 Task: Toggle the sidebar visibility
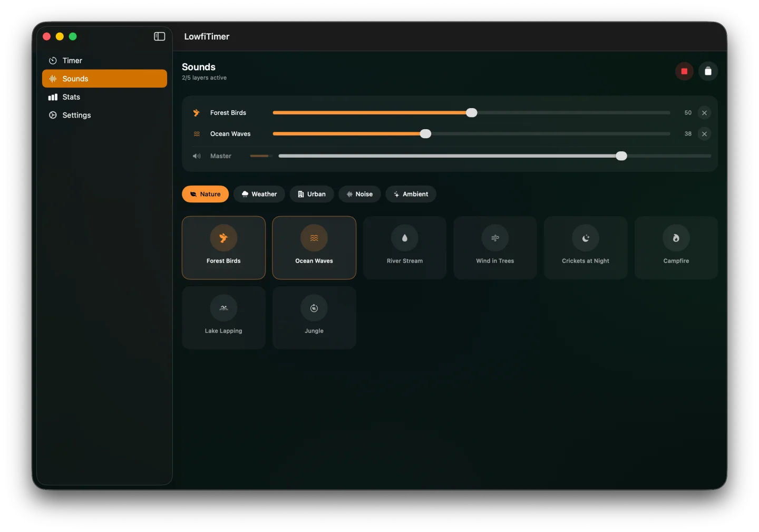click(x=159, y=36)
